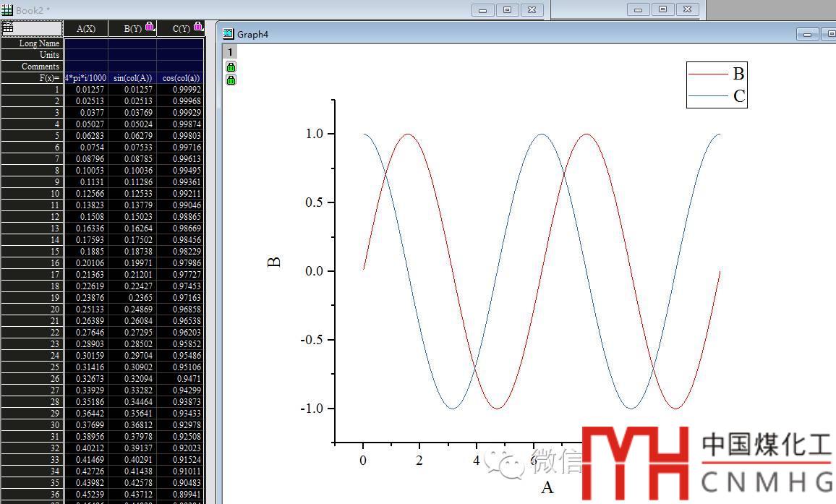
Task: Select row 10 header in worksheet
Action: pyautogui.click(x=32, y=194)
